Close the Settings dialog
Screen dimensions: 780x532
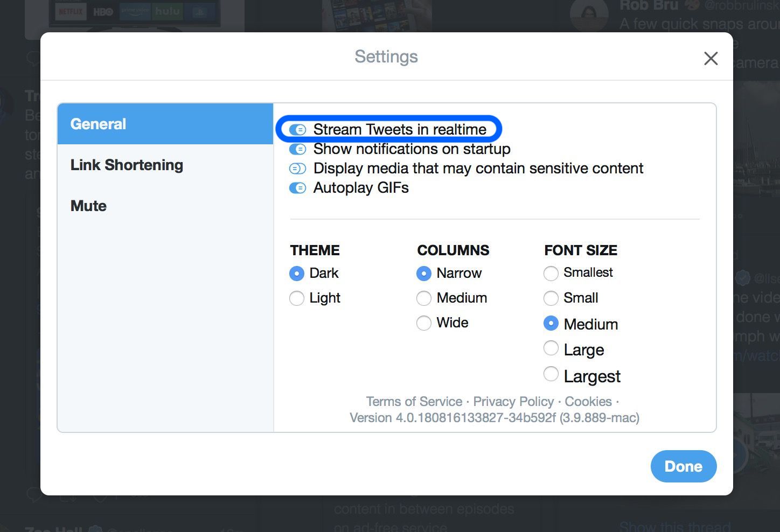tap(711, 58)
